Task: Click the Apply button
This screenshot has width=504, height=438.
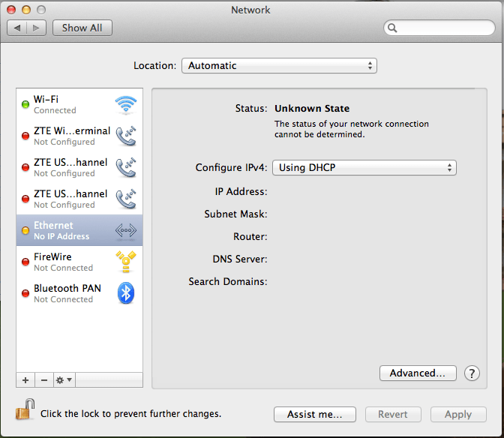Action: (458, 414)
